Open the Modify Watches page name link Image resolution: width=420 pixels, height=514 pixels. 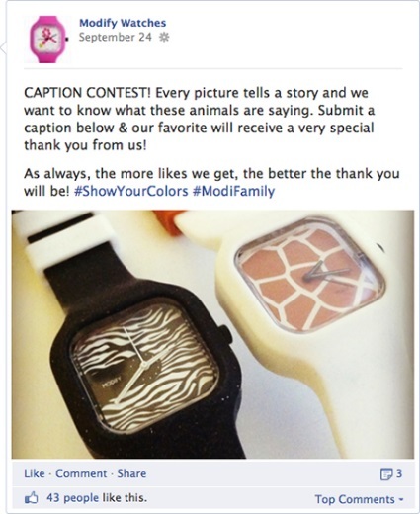pyautogui.click(x=123, y=23)
